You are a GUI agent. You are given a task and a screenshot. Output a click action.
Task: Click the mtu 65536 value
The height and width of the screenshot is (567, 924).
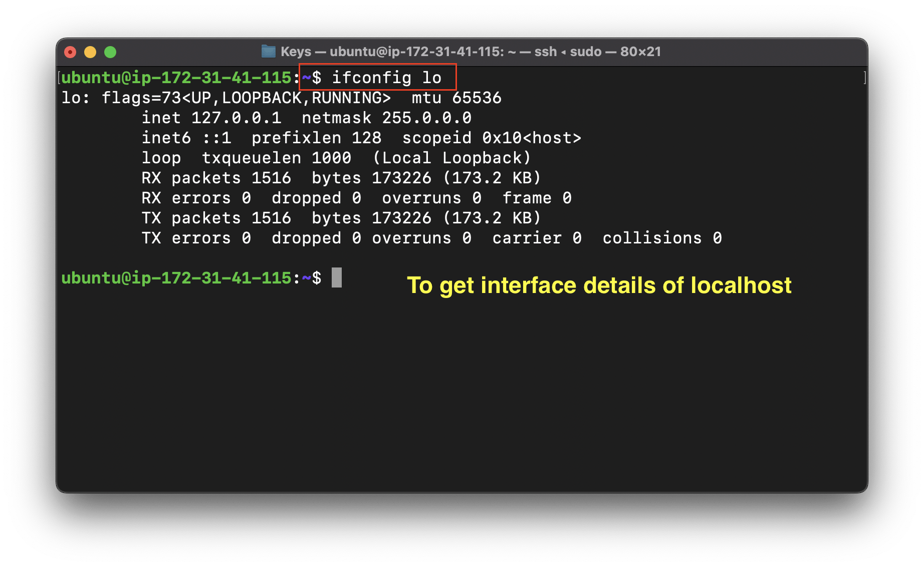456,98
